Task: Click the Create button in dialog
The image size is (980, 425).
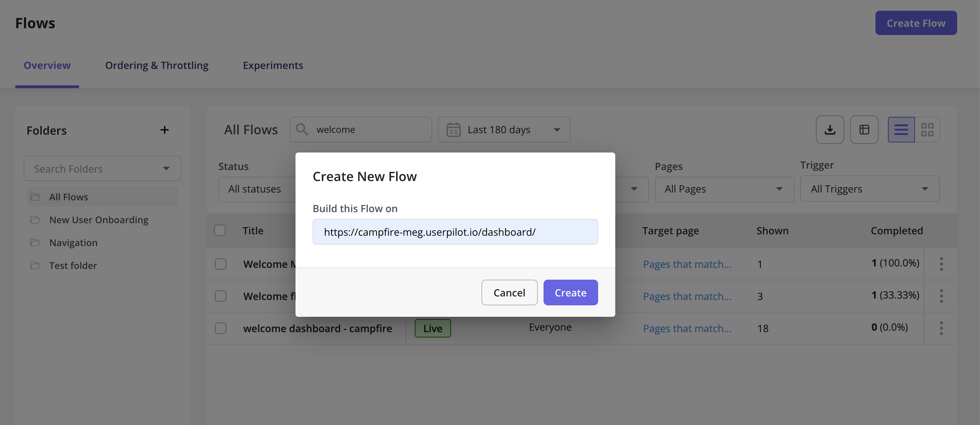Action: pyautogui.click(x=570, y=292)
